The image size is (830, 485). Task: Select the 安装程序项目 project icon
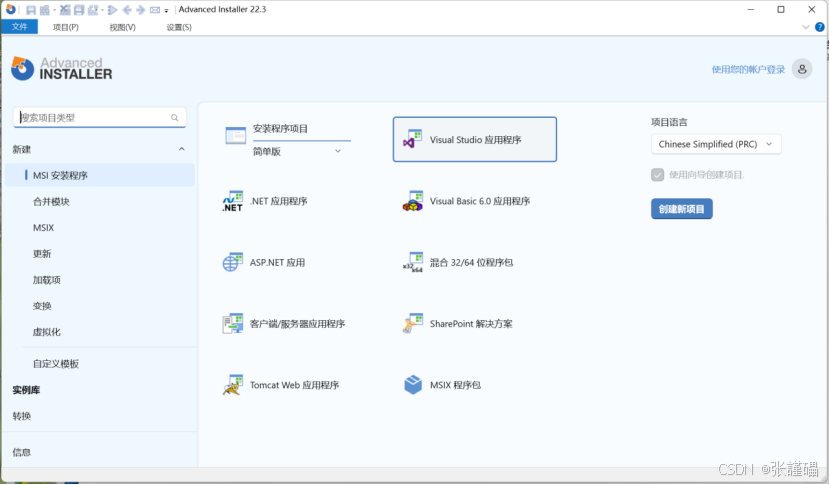click(x=235, y=136)
